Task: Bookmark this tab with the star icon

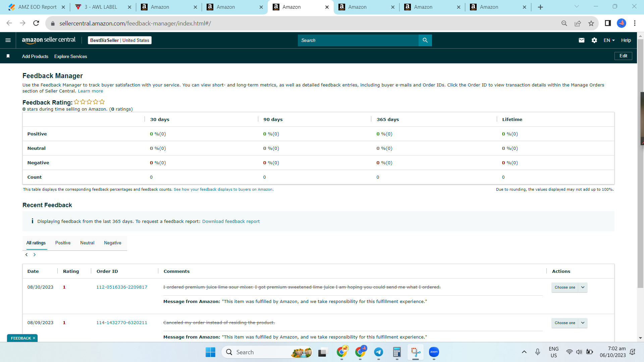Action: (x=591, y=23)
